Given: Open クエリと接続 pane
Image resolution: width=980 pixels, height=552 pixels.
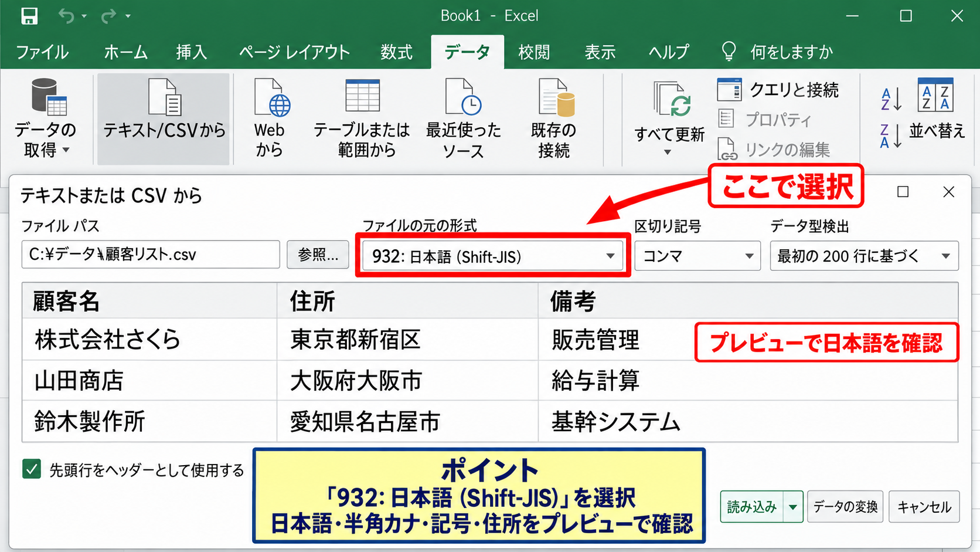Looking at the screenshot, I should click(778, 90).
